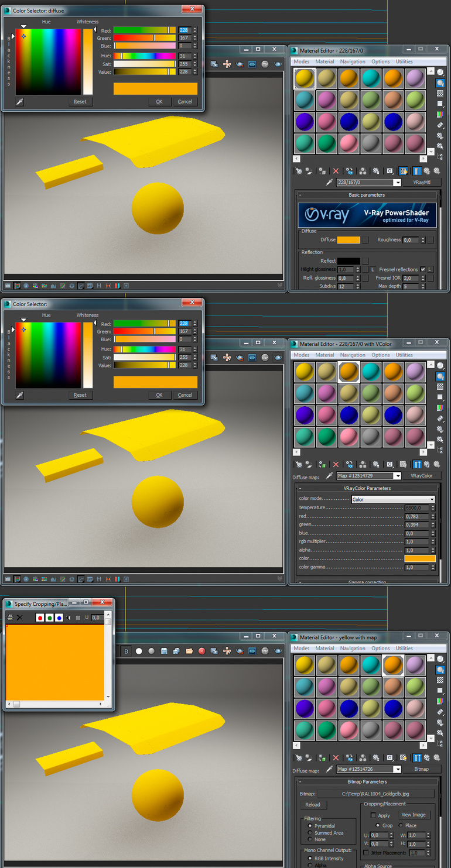Viewport: 451px width, 868px height.
Task: Click save image disk icon in render window
Action: 165,651
